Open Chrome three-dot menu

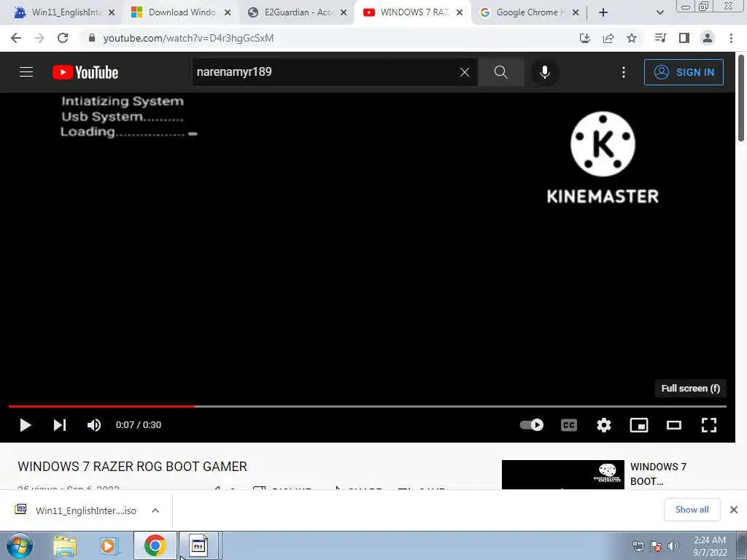731,38
